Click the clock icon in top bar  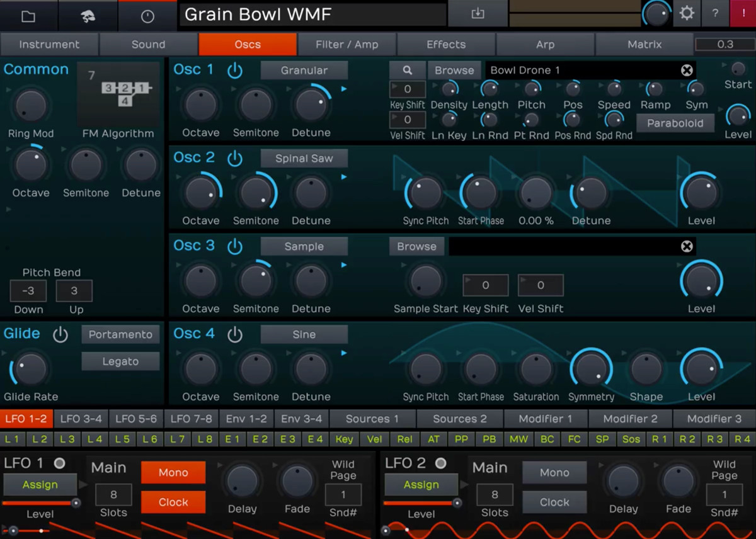pyautogui.click(x=147, y=16)
